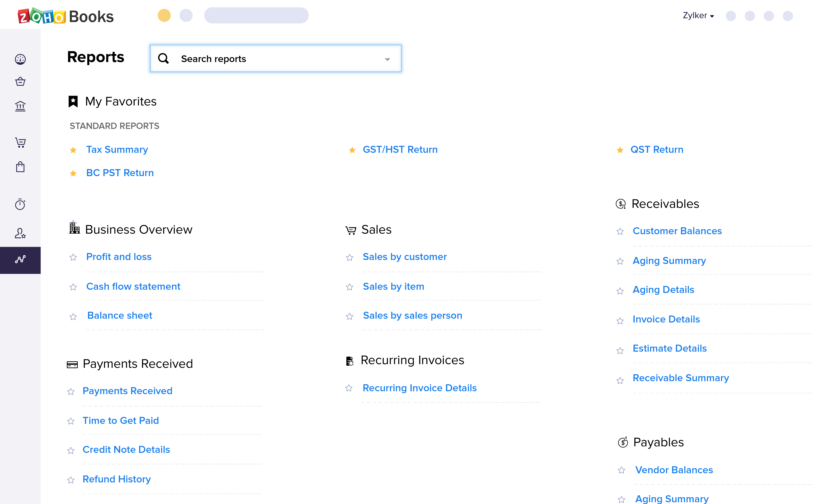Open the Dashboard sidebar icon
This screenshot has height=504, width=839.
click(x=20, y=59)
